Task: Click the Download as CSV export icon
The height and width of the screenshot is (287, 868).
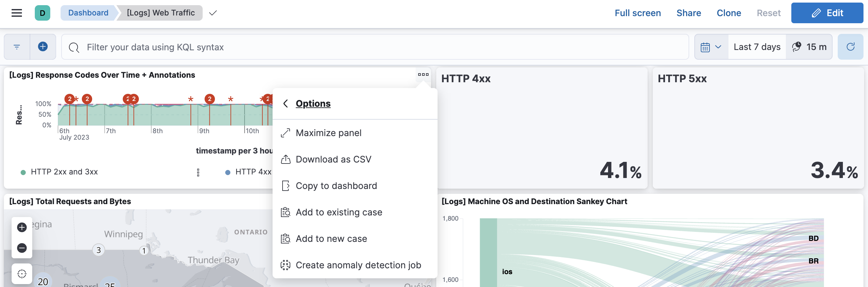Action: 285,159
